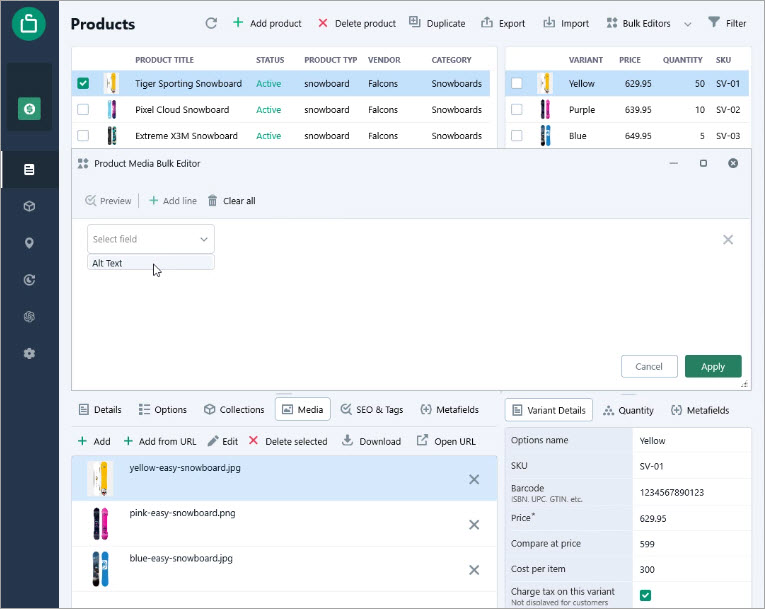Switch to the Collections tab

point(234,409)
